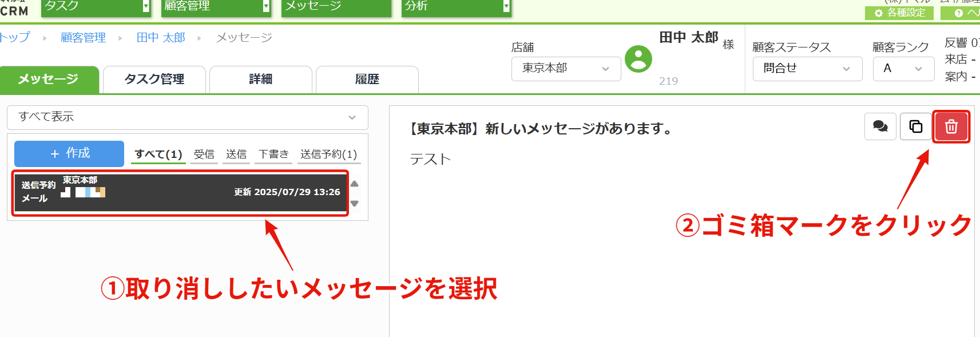Click the message list scroll up arrow
Viewport: 980px width, 337px height.
pos(355,184)
